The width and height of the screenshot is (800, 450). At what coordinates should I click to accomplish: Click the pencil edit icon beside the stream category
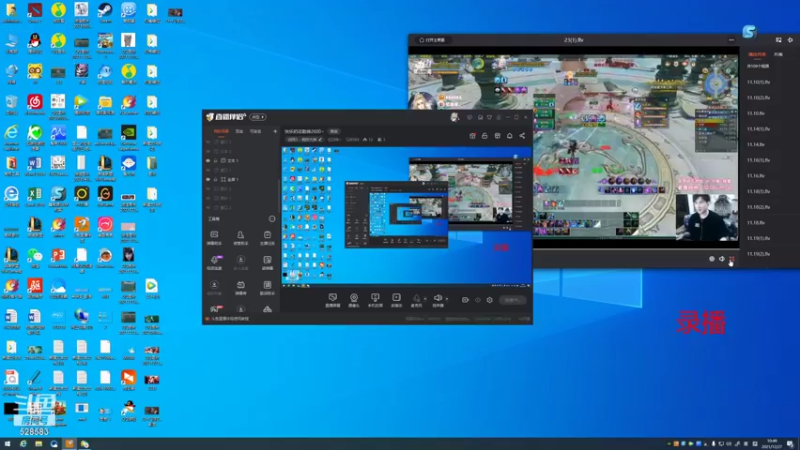click(x=320, y=139)
